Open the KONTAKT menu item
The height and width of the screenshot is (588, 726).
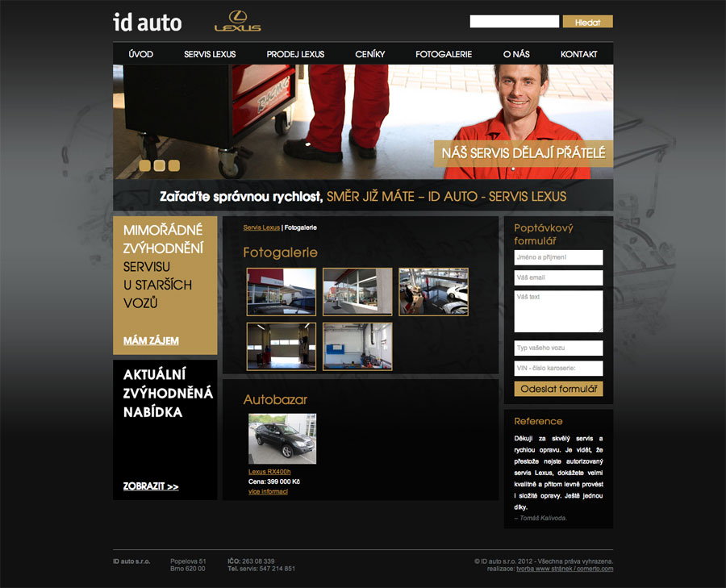pos(578,54)
